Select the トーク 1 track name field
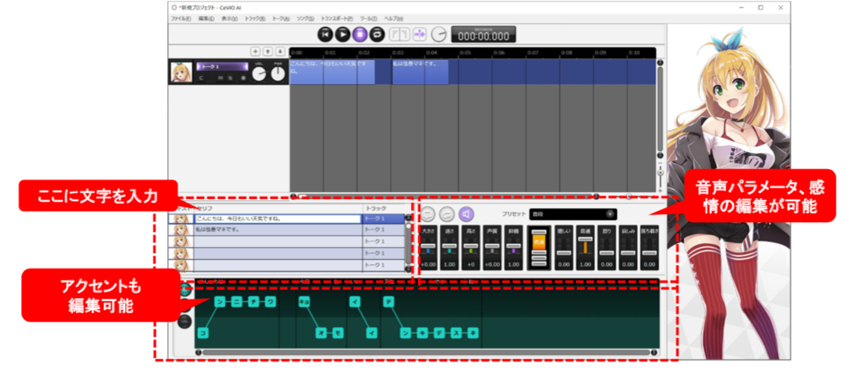This screenshot has height=376, width=868. point(222,67)
